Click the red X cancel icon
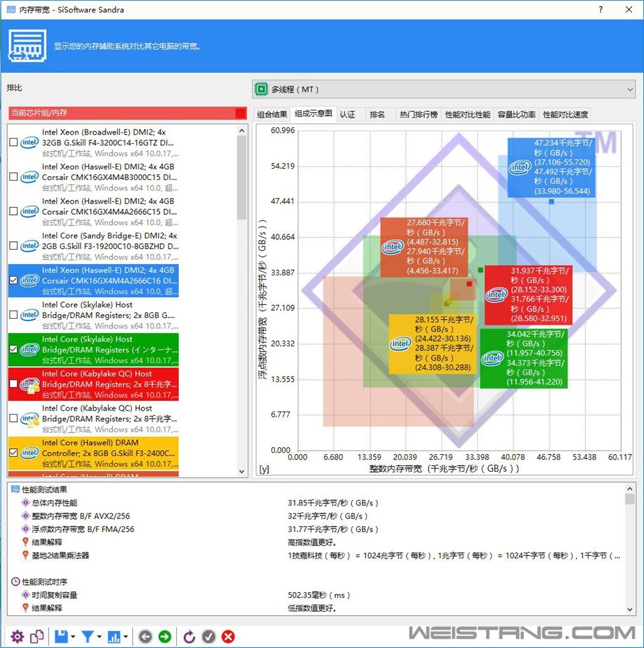The width and height of the screenshot is (644, 648). click(x=228, y=636)
